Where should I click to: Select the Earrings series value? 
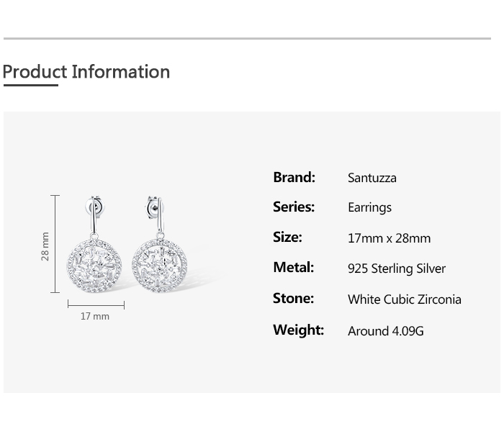369,207
